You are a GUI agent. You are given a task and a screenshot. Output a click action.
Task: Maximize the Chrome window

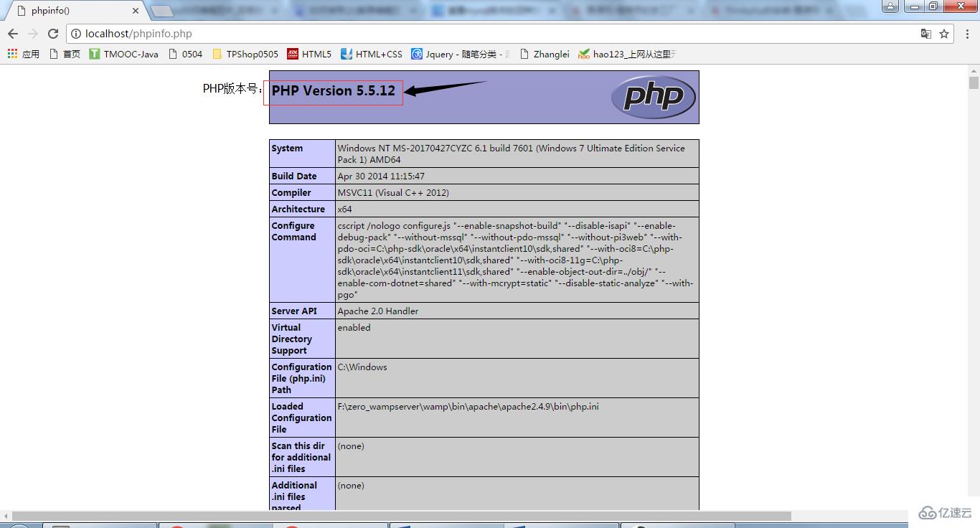coord(933,6)
